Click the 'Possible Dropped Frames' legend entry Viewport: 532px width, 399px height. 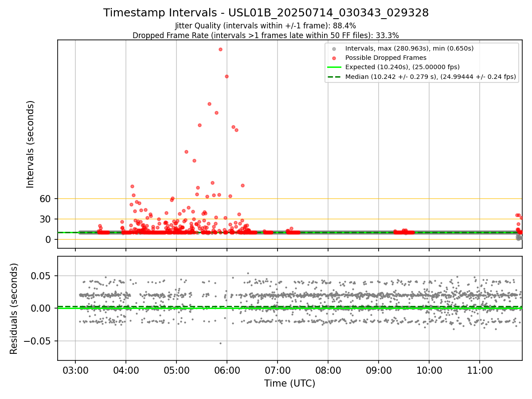[x=386, y=58]
